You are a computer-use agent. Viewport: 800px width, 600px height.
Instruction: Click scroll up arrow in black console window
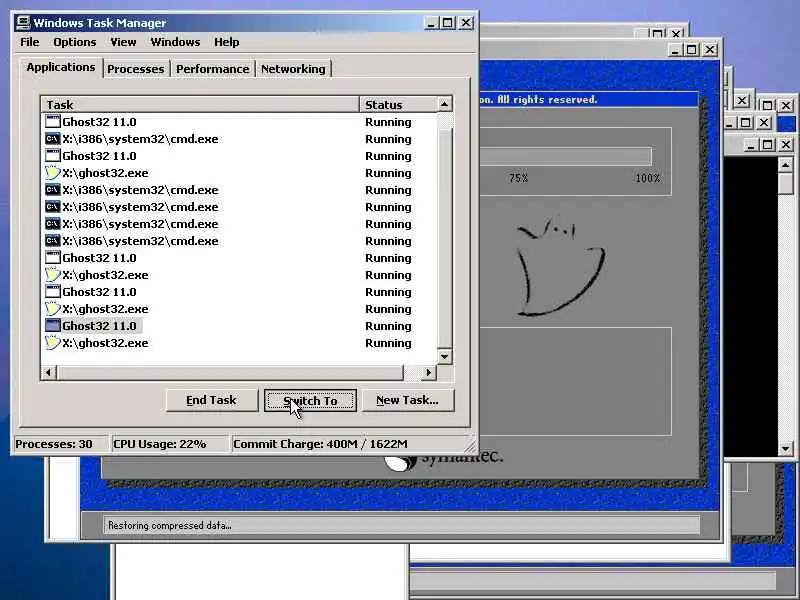coord(785,165)
